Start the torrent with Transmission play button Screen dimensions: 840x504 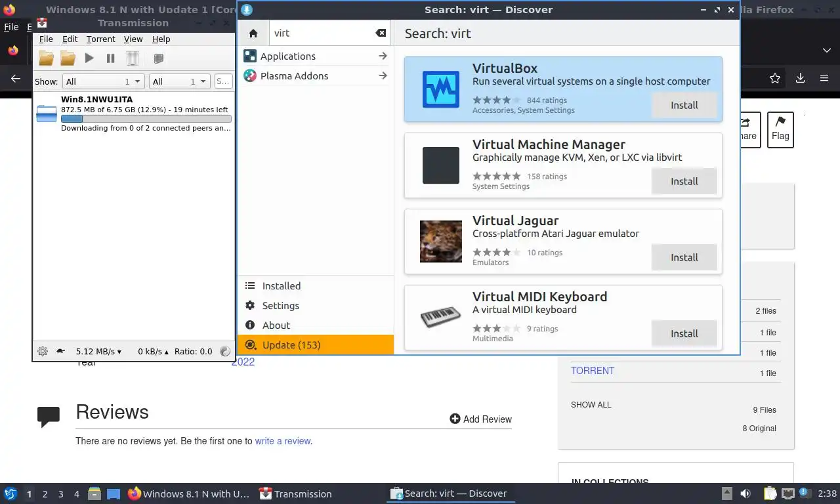point(89,58)
